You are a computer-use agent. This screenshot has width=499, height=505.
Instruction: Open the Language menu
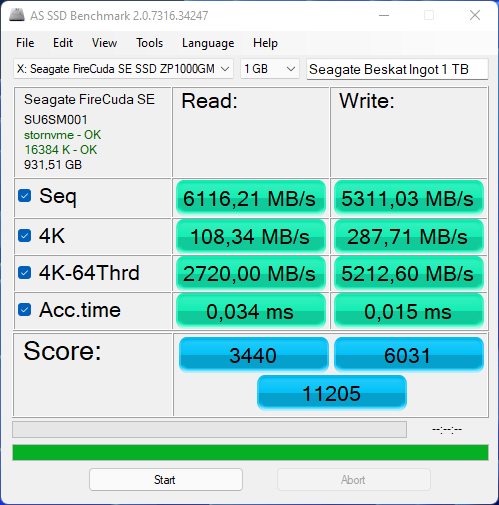[x=208, y=43]
